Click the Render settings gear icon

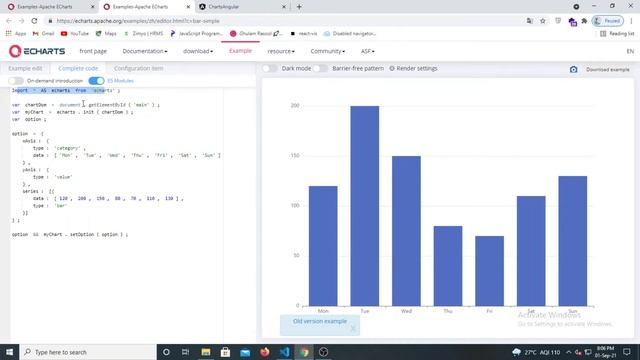(x=392, y=69)
